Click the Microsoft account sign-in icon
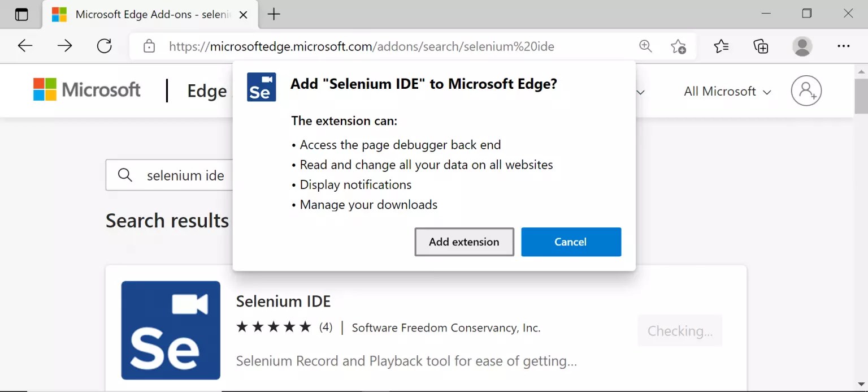Screen dimensions: 868x392 click(x=806, y=91)
